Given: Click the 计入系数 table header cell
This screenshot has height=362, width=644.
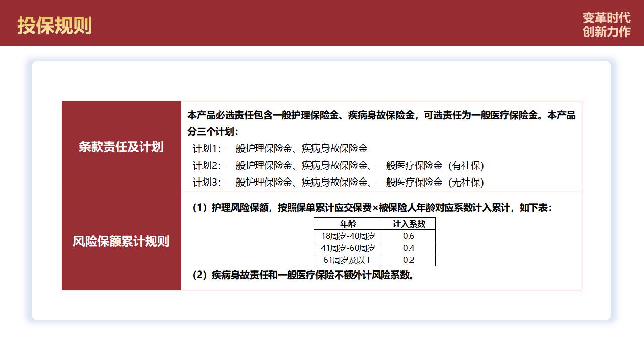Looking at the screenshot, I should point(409,224).
